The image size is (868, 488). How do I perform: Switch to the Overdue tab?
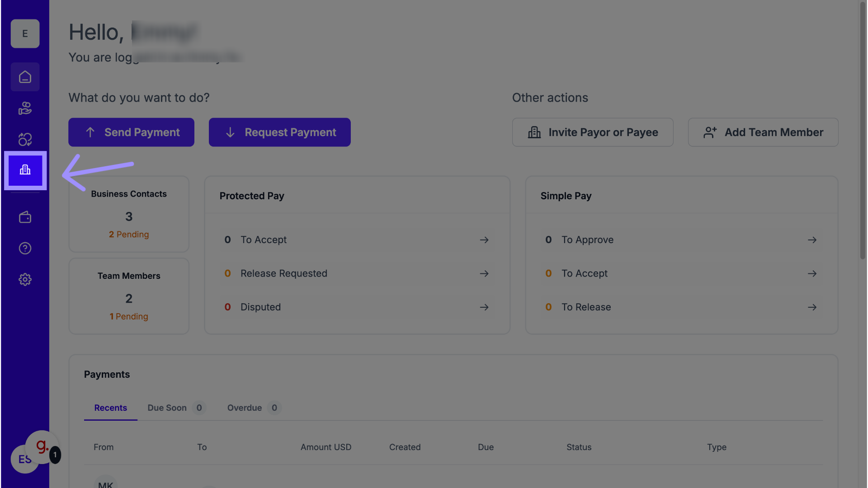click(x=245, y=408)
